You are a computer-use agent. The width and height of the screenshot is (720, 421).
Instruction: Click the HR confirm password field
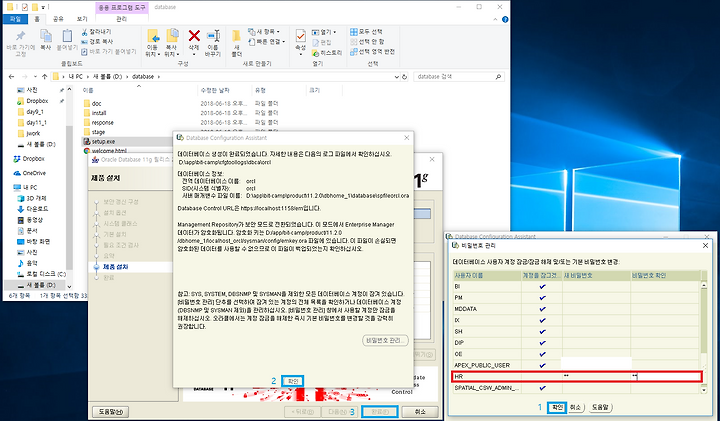tap(666, 376)
